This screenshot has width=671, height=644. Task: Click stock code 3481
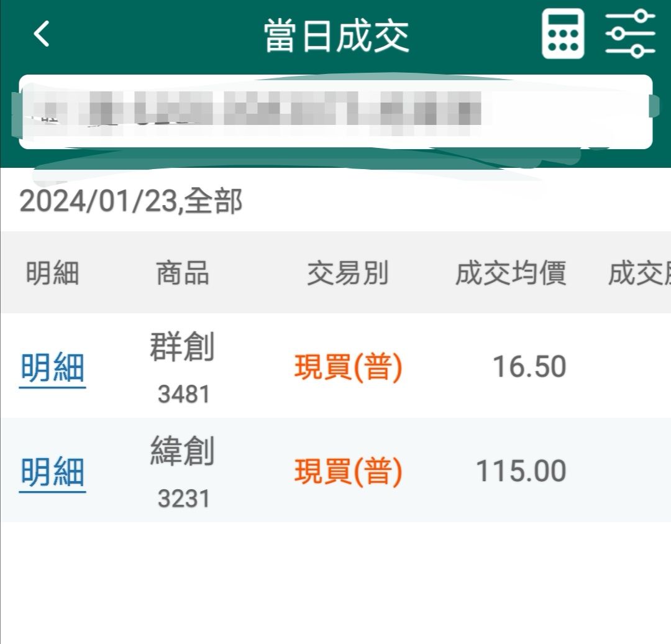pos(183,394)
